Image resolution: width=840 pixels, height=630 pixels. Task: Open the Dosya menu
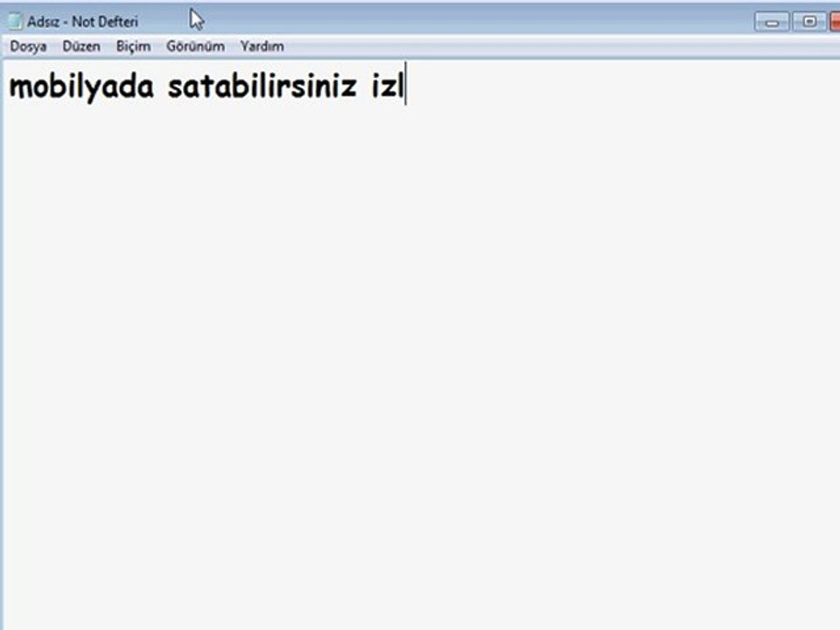coord(28,46)
